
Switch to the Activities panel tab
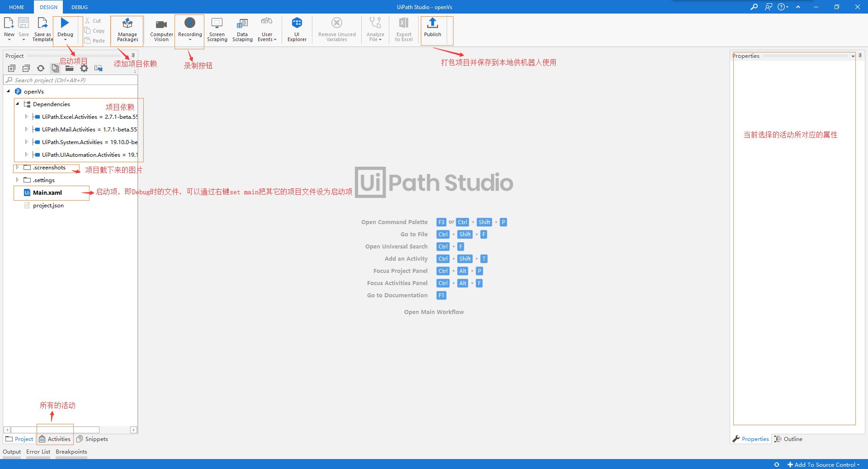[x=55, y=439]
